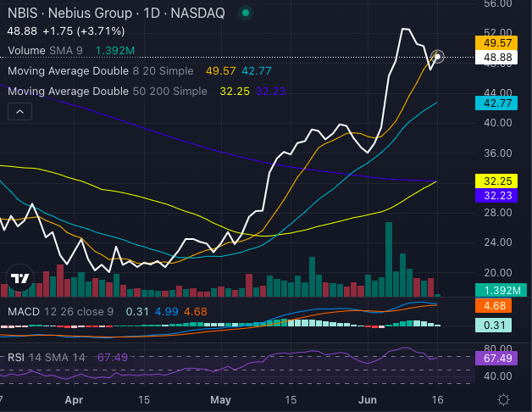Click the white 48.88 current price label
Image resolution: width=532 pixels, height=412 pixels.
(x=496, y=58)
